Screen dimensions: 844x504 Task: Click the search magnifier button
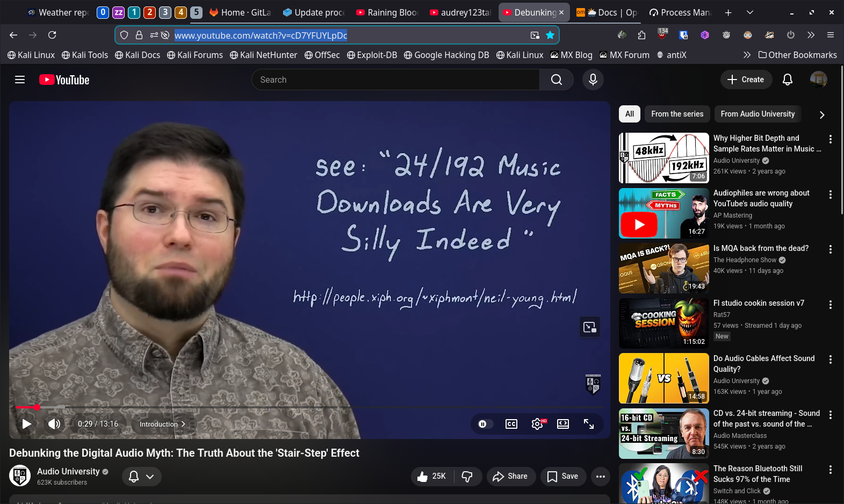(557, 80)
